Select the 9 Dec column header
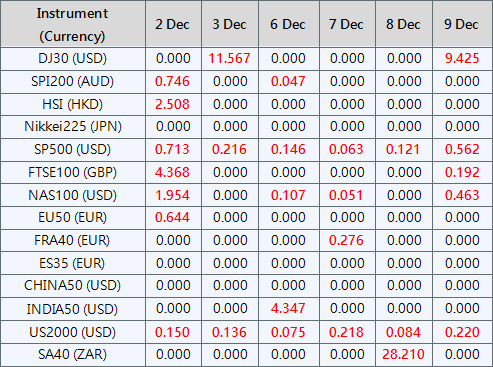 461,24
